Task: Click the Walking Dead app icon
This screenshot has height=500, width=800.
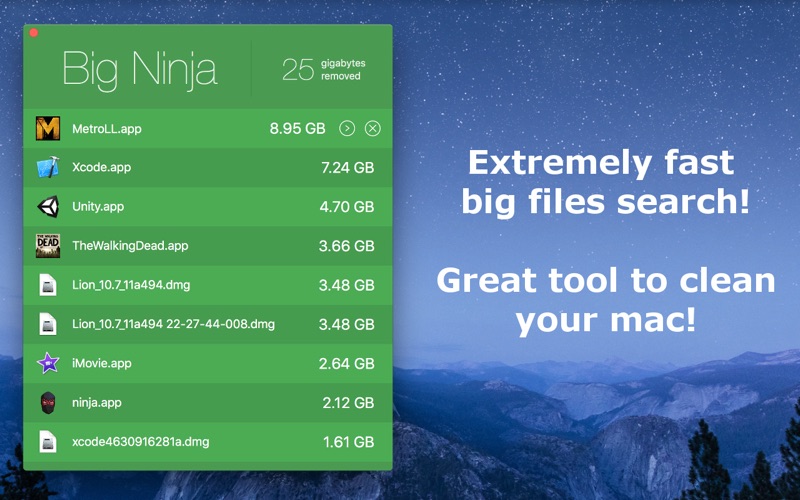Action: [x=48, y=245]
